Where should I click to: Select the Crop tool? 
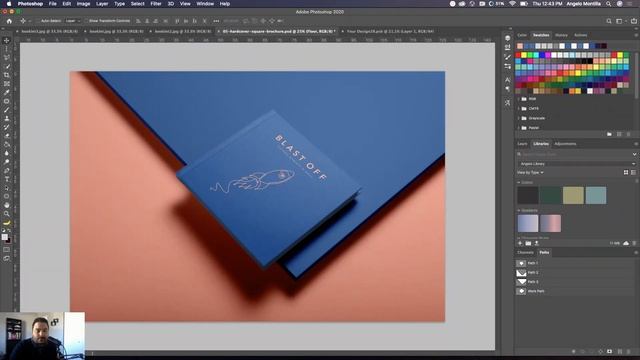pos(7,75)
